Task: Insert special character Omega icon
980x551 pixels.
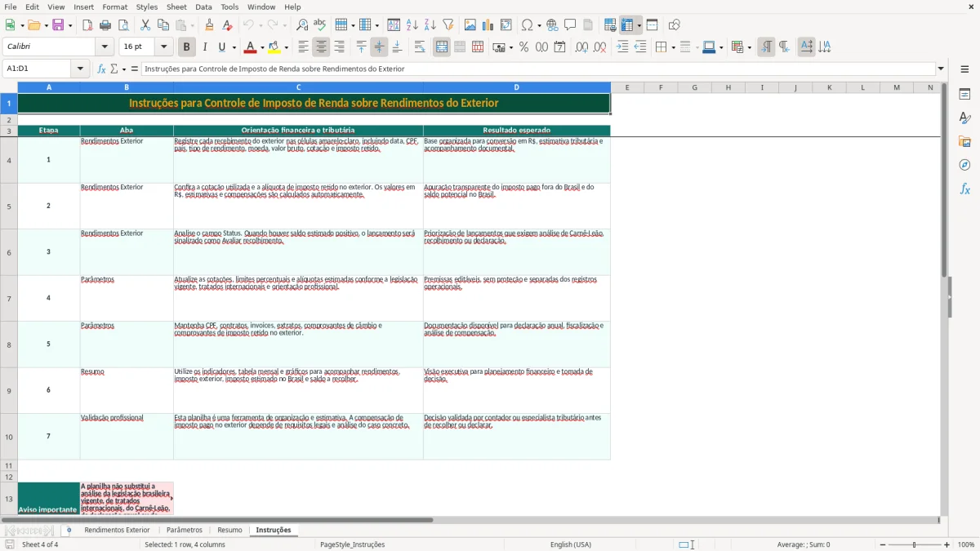Action: (x=527, y=25)
